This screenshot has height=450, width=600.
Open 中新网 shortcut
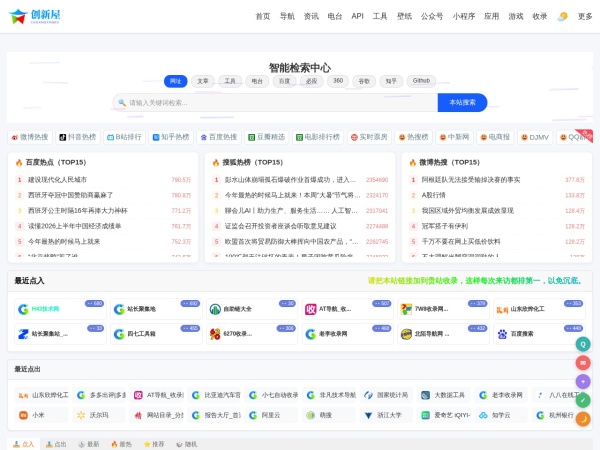454,137
